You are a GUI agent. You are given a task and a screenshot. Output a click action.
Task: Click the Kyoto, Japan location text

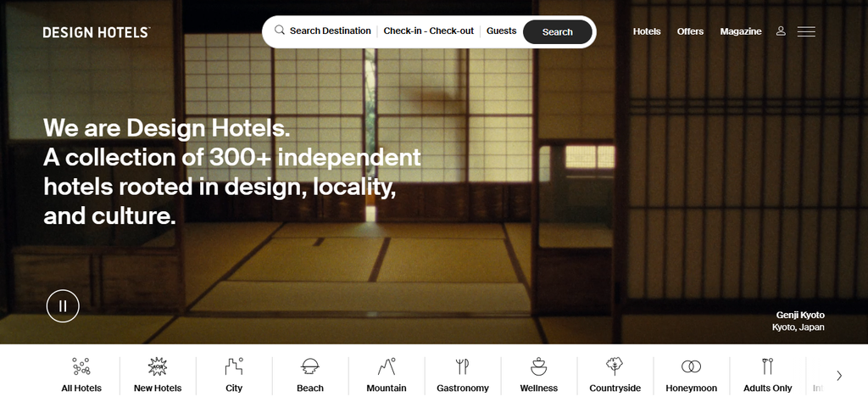(798, 327)
